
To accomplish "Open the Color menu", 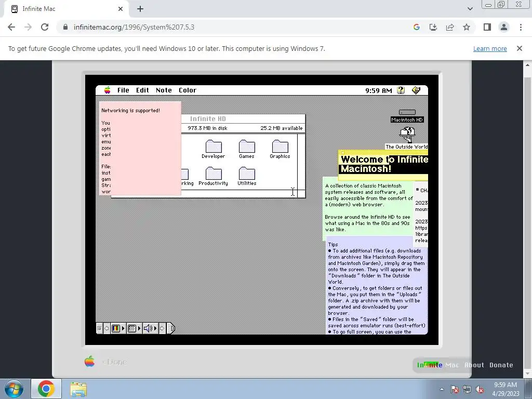I will [187, 90].
